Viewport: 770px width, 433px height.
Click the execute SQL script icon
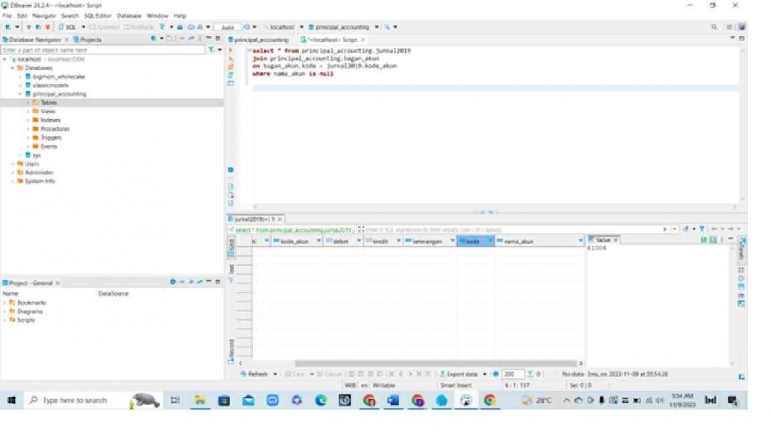pyautogui.click(x=231, y=67)
